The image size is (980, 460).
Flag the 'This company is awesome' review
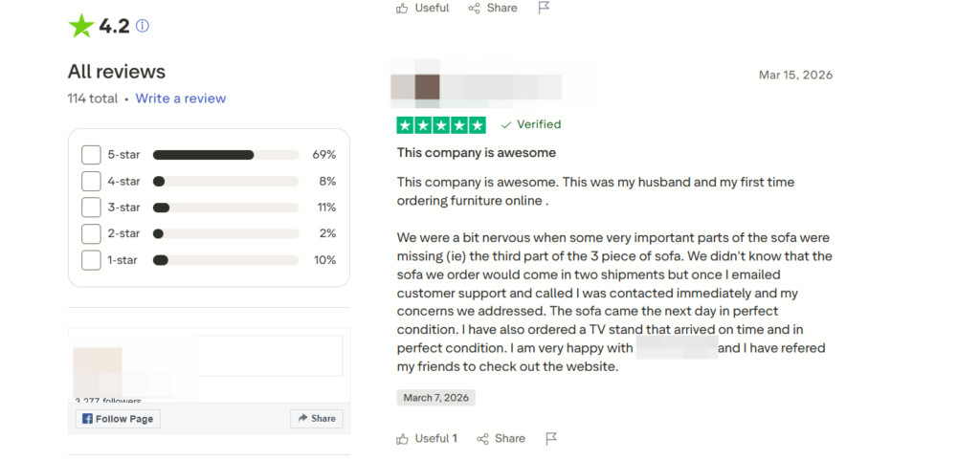click(551, 439)
